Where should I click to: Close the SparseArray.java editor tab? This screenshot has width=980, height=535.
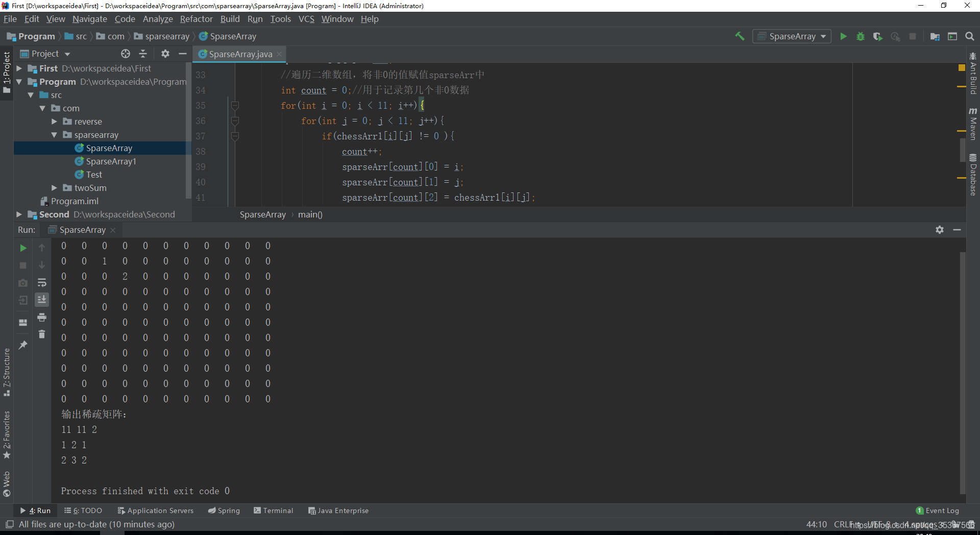279,54
